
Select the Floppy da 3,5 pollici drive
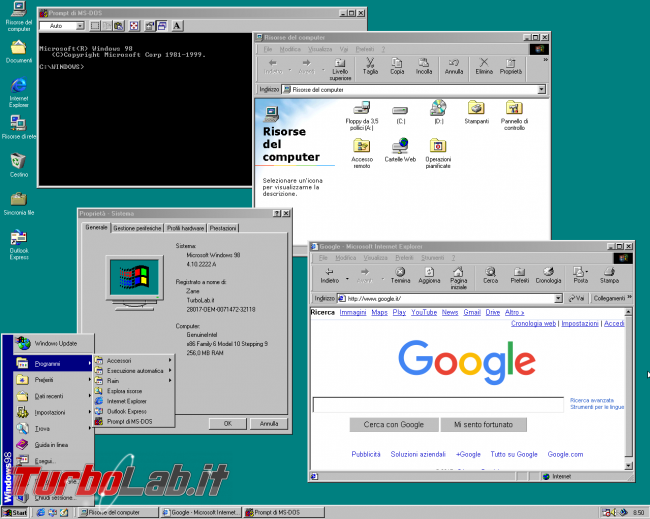(362, 116)
